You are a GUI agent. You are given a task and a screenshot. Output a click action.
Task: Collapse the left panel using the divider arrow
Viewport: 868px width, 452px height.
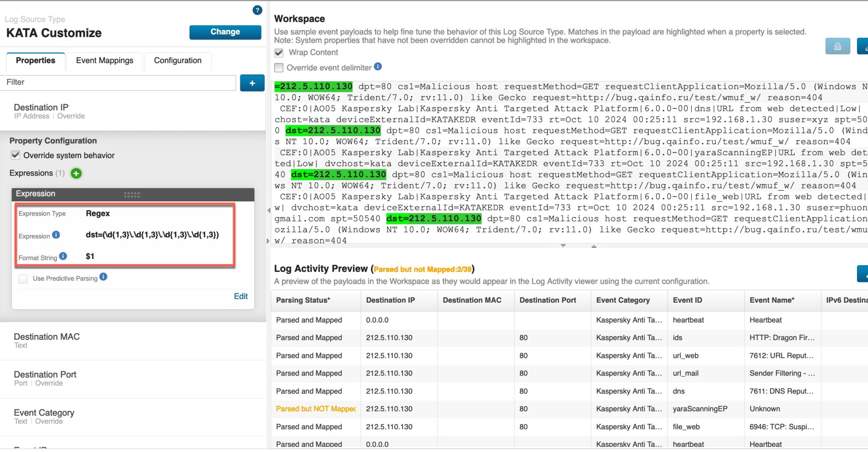pyautogui.click(x=268, y=210)
